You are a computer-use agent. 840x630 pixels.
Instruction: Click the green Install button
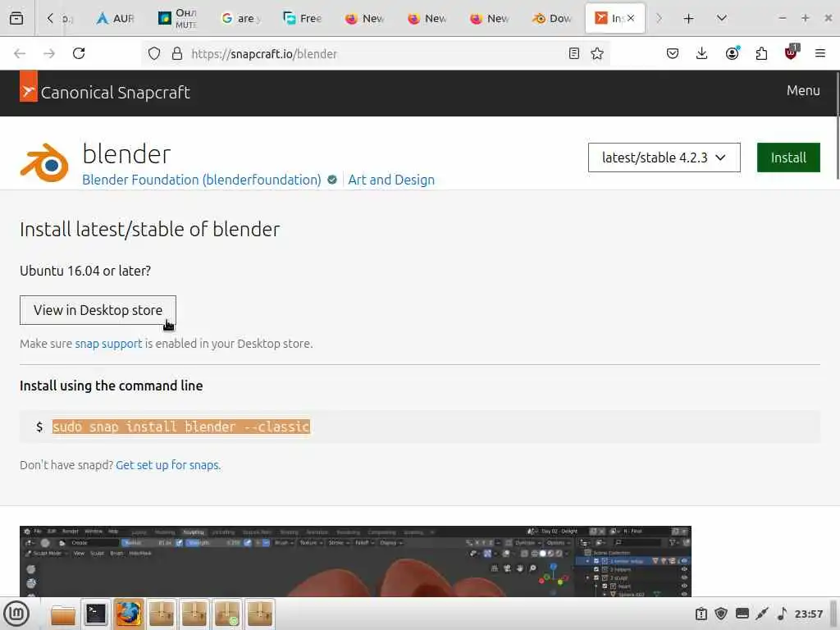[788, 157]
